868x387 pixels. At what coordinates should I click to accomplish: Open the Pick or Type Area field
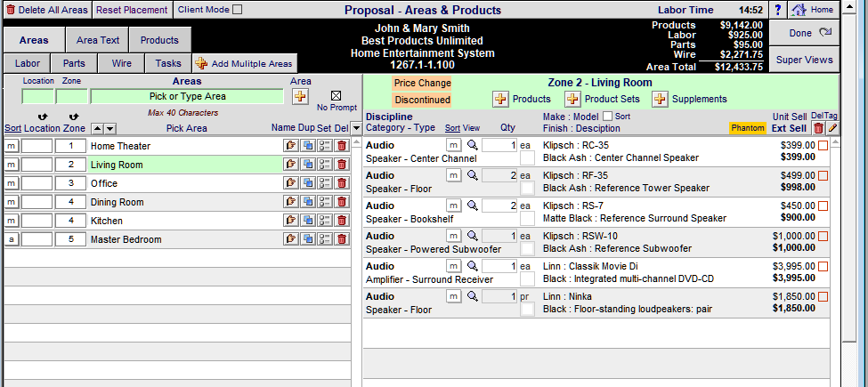187,96
